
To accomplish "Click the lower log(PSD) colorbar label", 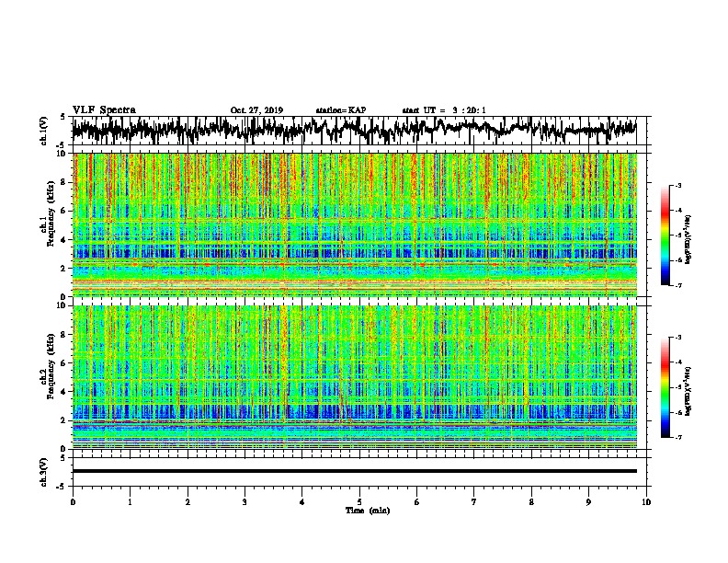I will (x=688, y=391).
